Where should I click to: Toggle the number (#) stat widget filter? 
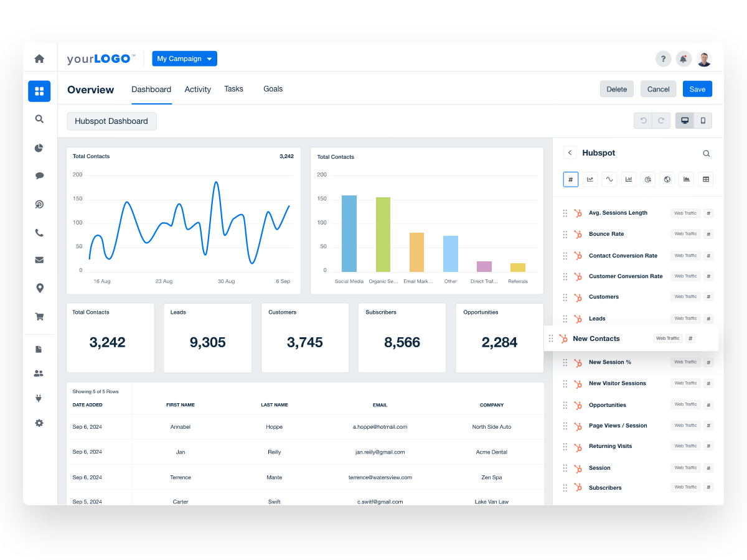click(571, 179)
